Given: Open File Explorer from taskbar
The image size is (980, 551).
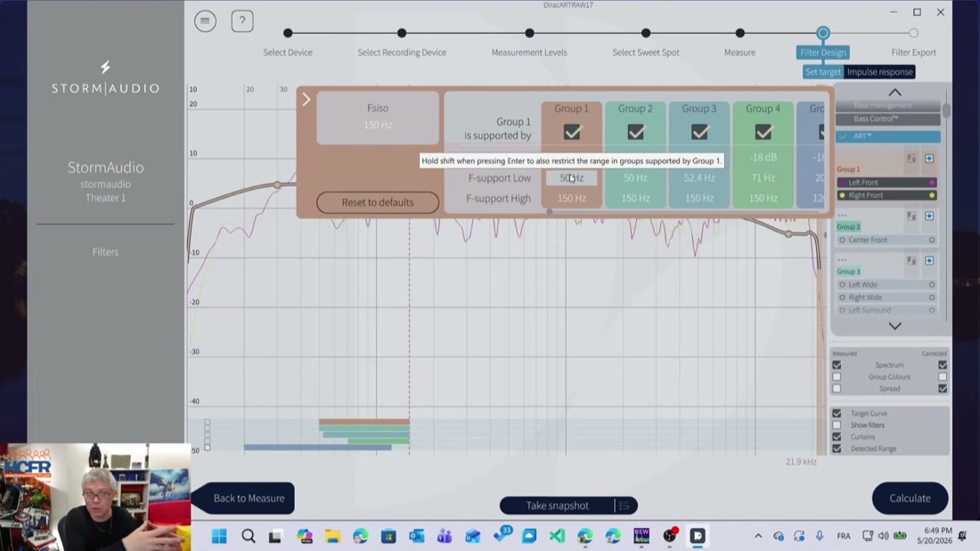Looking at the screenshot, I should 332,536.
